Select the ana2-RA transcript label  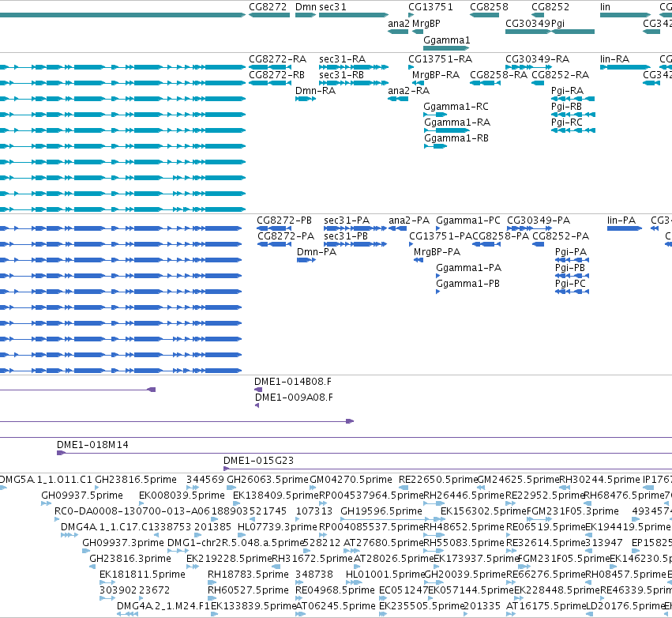(408, 91)
